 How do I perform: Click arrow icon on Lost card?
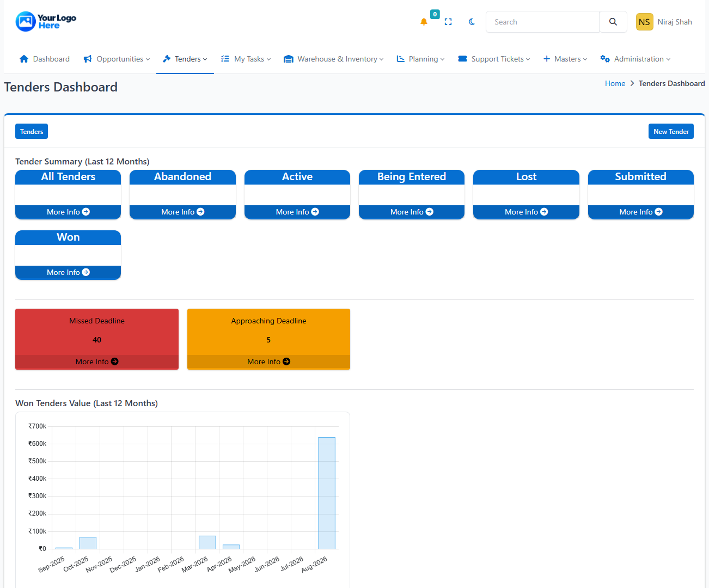pos(544,212)
